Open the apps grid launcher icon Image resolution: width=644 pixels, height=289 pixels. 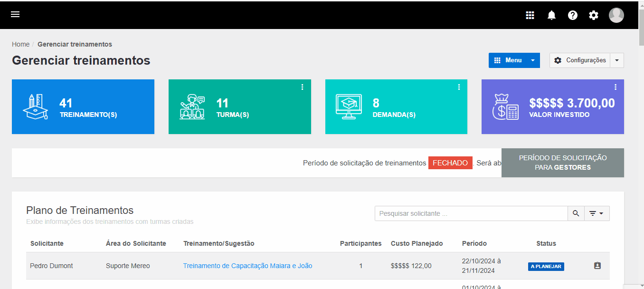[x=530, y=15]
